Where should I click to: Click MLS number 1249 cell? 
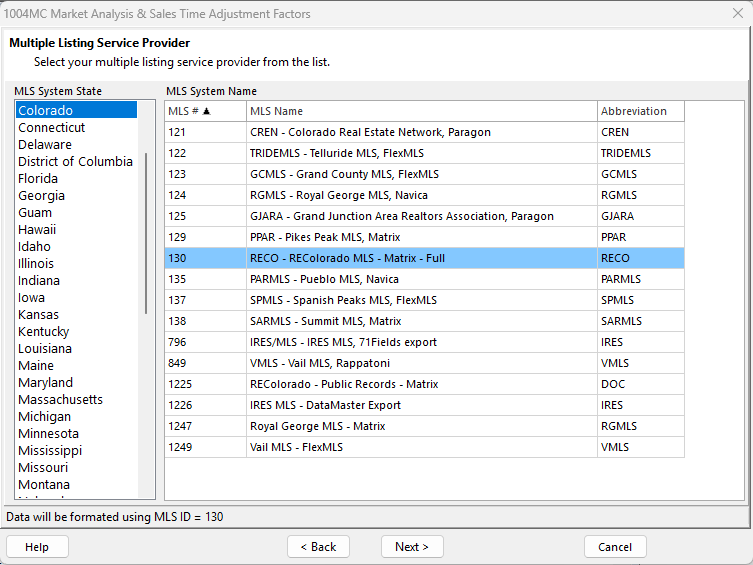(205, 447)
